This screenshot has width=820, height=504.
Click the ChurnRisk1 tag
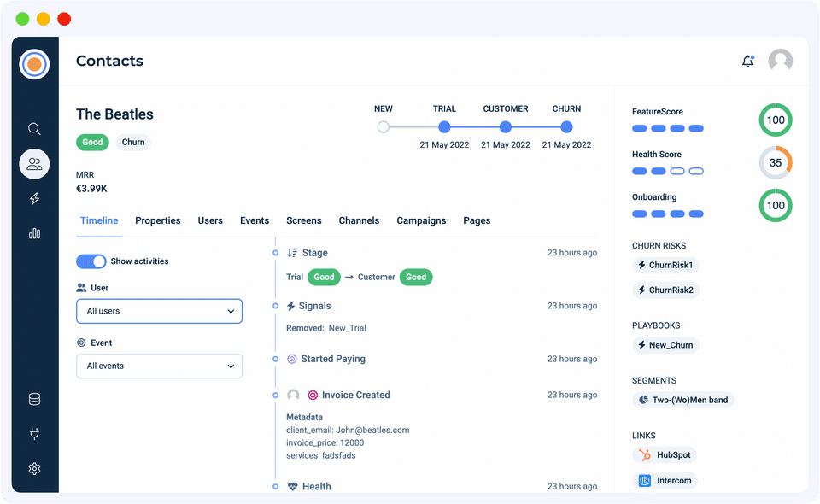(665, 265)
